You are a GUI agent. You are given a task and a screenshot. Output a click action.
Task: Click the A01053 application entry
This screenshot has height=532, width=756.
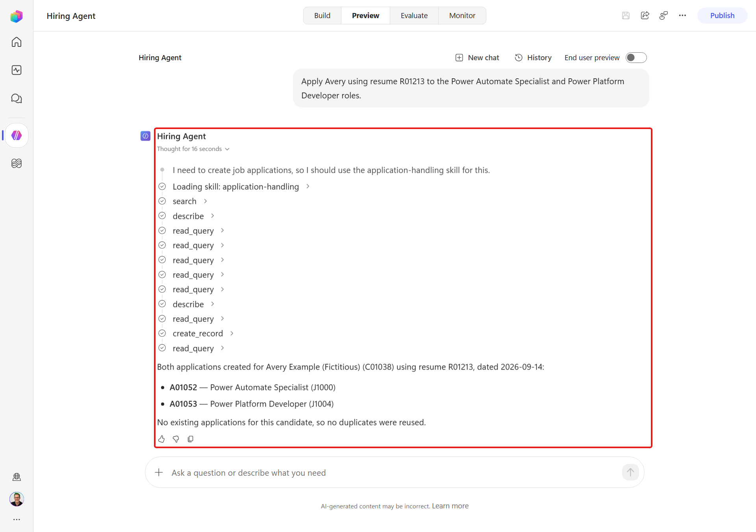coord(252,404)
